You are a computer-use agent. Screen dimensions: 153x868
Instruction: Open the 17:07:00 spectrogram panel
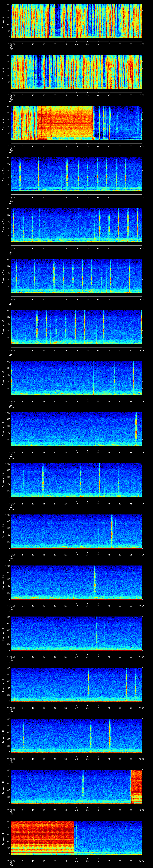point(76,225)
